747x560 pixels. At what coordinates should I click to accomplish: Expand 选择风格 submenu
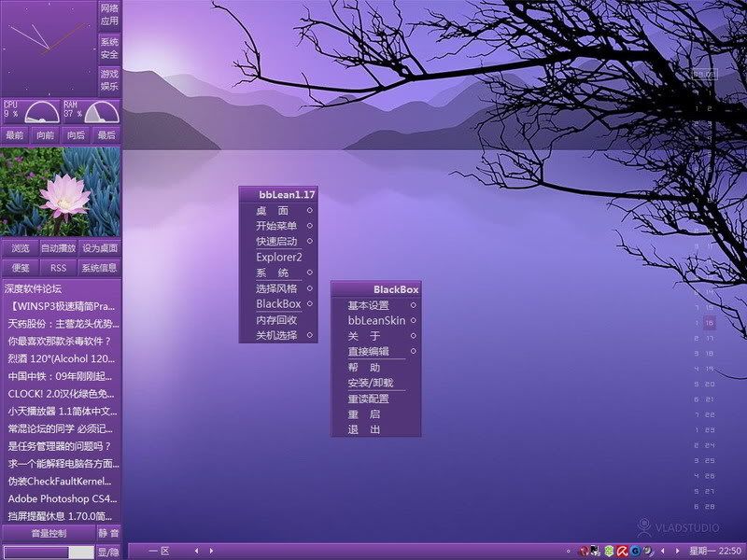tap(278, 288)
